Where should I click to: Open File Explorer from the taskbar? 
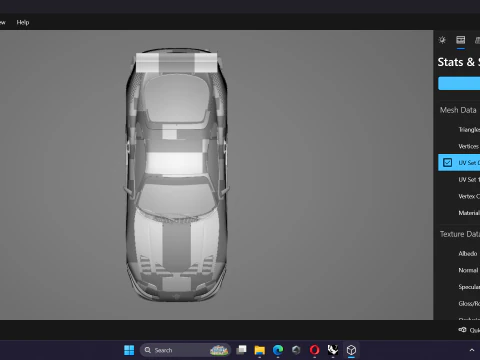pyautogui.click(x=260, y=350)
